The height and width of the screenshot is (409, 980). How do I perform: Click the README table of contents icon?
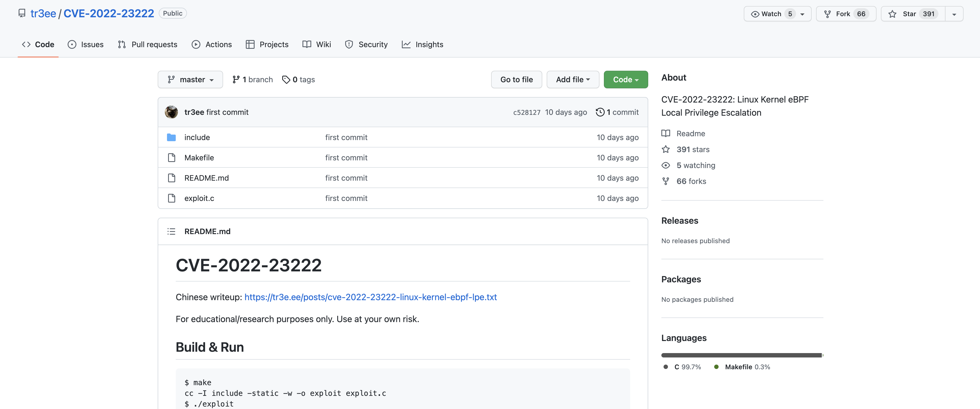click(x=171, y=231)
